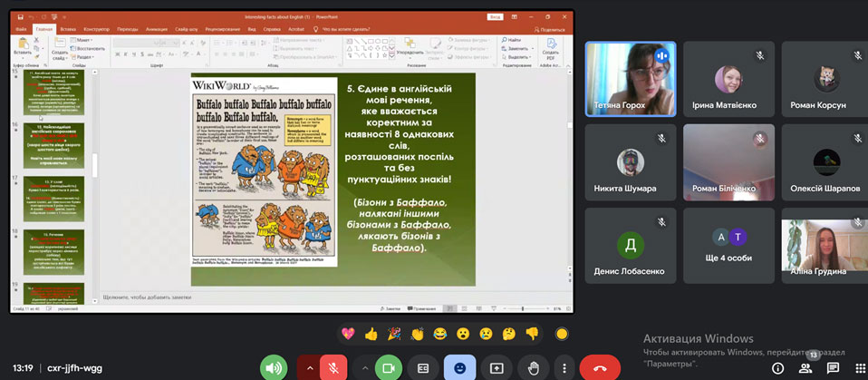Click the 'Что вы хотите сделать?' search box
This screenshot has height=380, width=868.
pos(346,29)
